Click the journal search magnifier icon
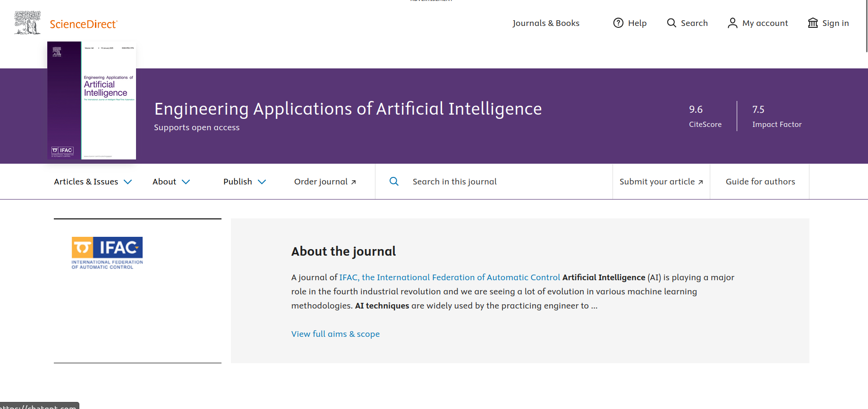The width and height of the screenshot is (868, 409). pos(394,181)
